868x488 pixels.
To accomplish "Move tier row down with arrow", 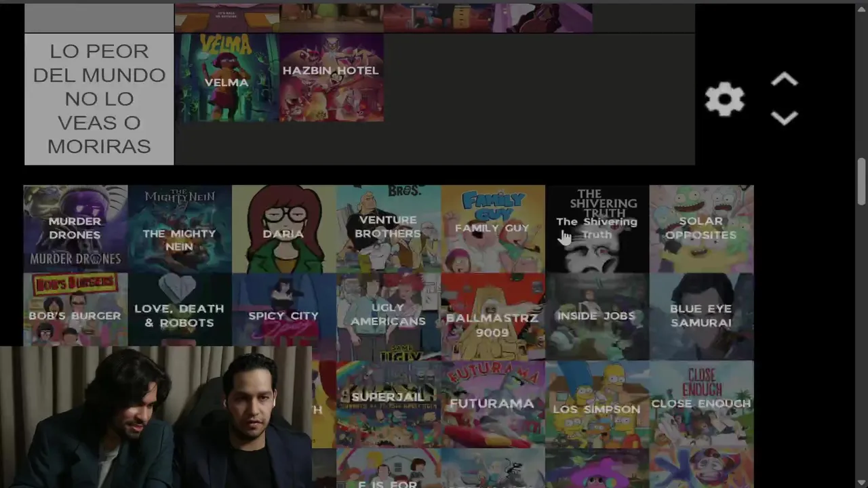I will pyautogui.click(x=784, y=119).
